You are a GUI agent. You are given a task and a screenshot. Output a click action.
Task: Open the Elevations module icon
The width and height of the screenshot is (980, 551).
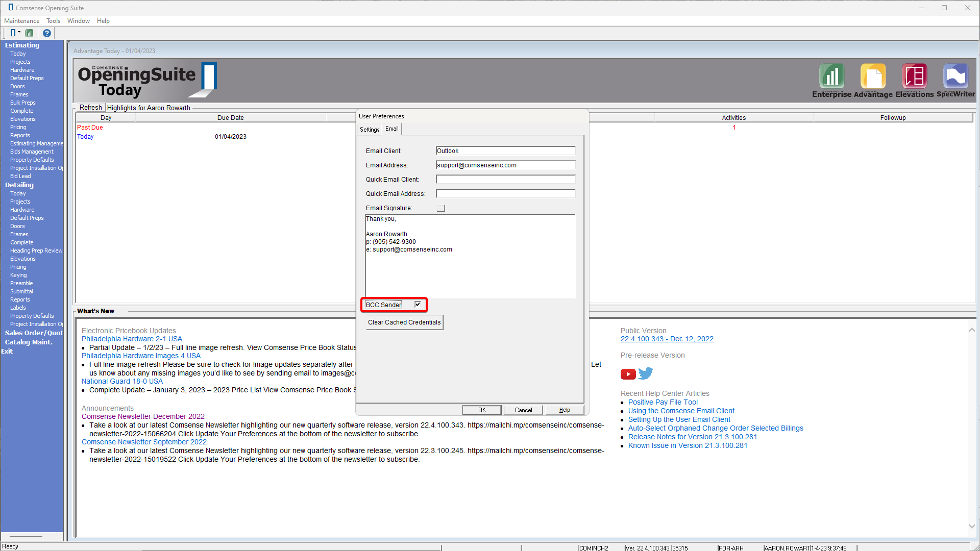914,77
